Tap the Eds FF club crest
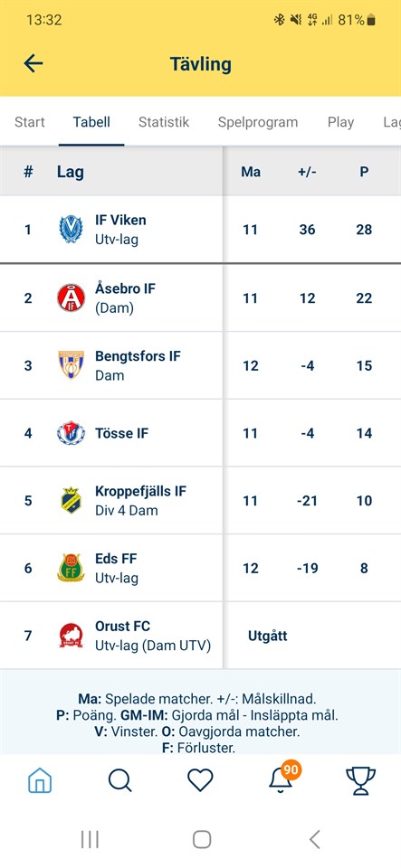This screenshot has width=401, height=868. tap(71, 568)
